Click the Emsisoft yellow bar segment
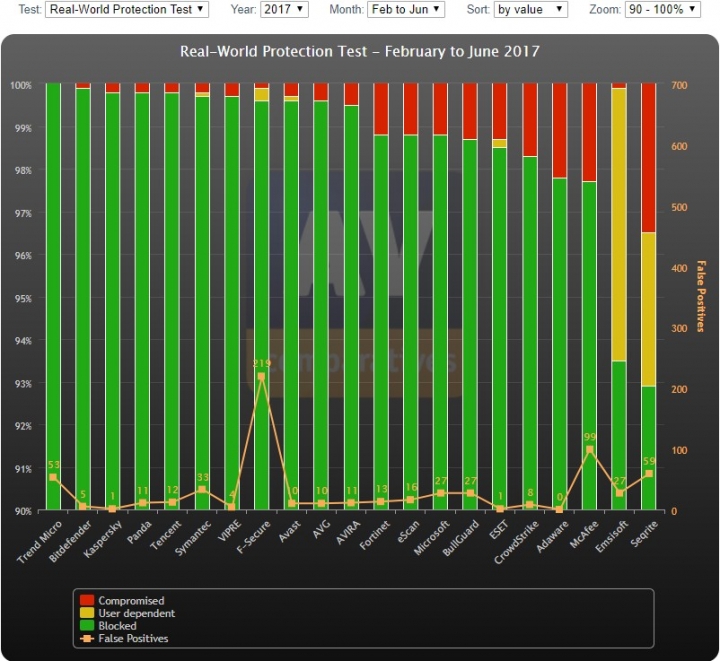The width and height of the screenshot is (720, 661). pyautogui.click(x=619, y=224)
